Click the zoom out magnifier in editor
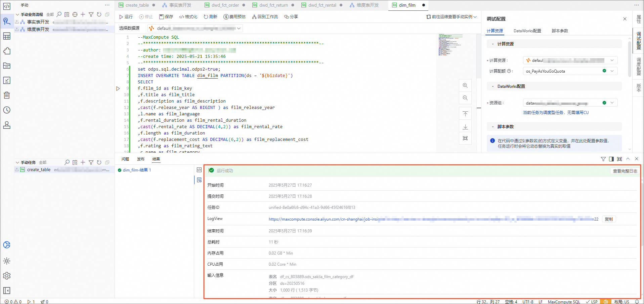644x304 pixels. (x=465, y=98)
